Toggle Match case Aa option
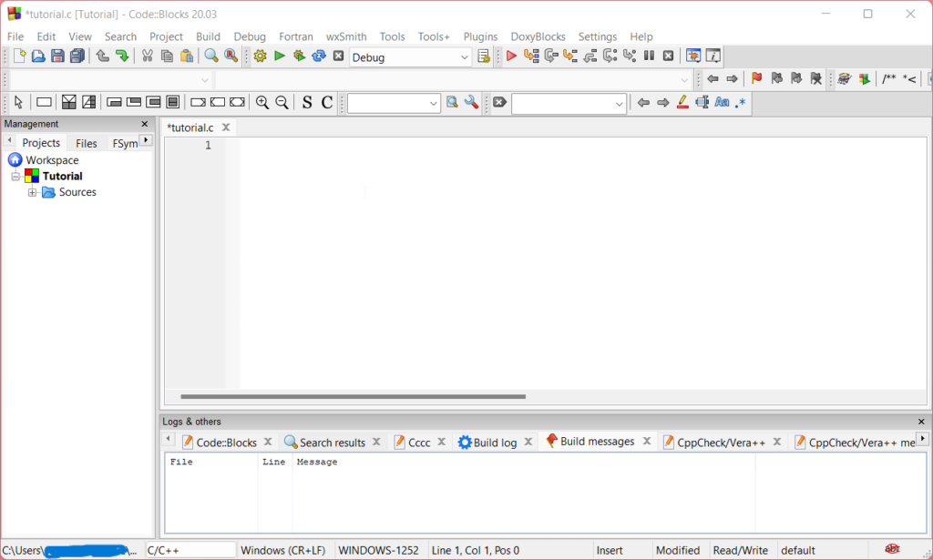 pyautogui.click(x=722, y=102)
